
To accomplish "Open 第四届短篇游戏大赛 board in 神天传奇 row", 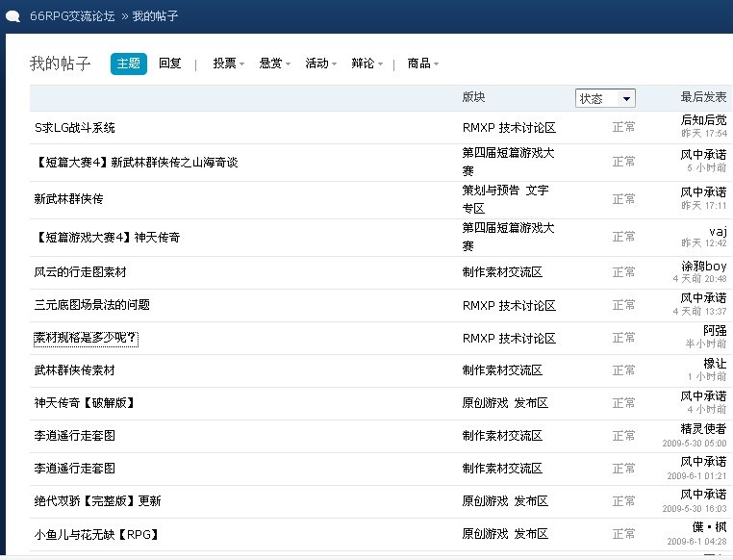I will [508, 237].
